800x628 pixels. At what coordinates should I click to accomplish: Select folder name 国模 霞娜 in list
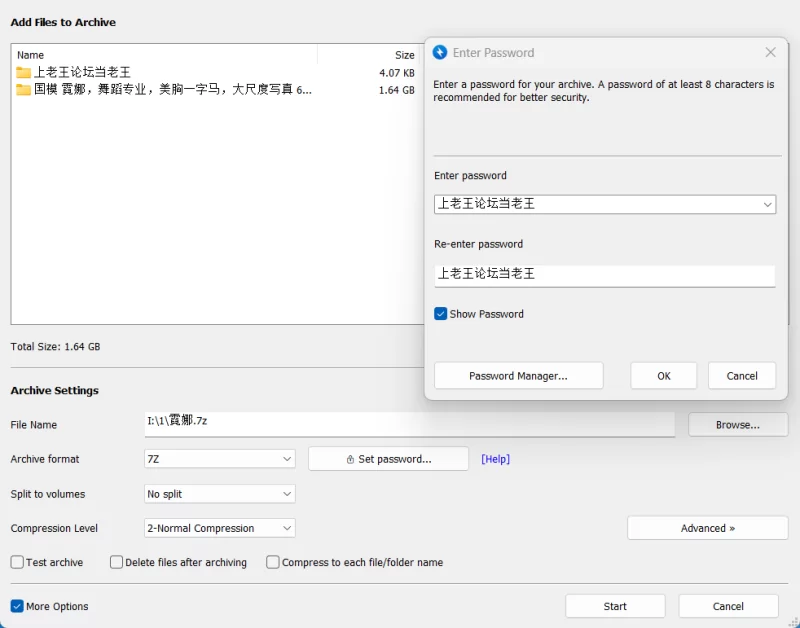(x=173, y=90)
